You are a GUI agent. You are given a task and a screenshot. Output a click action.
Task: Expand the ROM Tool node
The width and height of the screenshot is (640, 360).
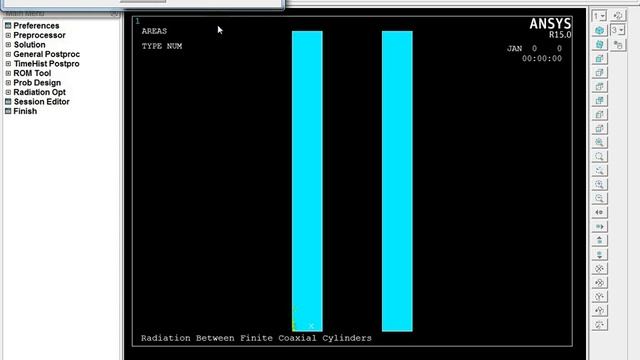point(8,73)
